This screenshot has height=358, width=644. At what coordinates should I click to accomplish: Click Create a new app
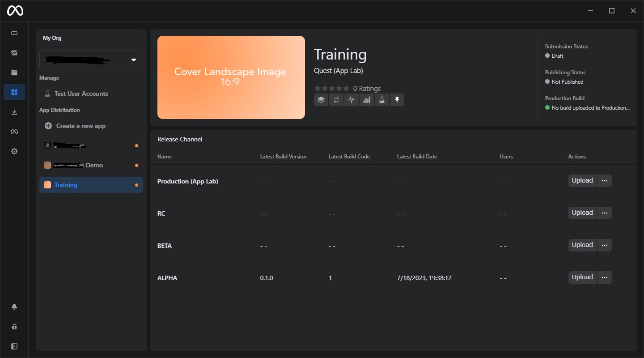pyautogui.click(x=80, y=126)
